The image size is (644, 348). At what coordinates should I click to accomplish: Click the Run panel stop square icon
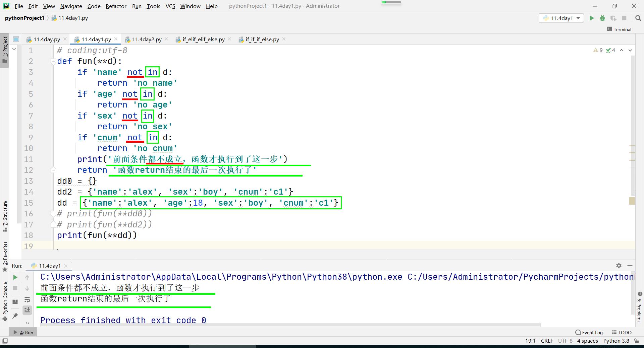(x=15, y=288)
